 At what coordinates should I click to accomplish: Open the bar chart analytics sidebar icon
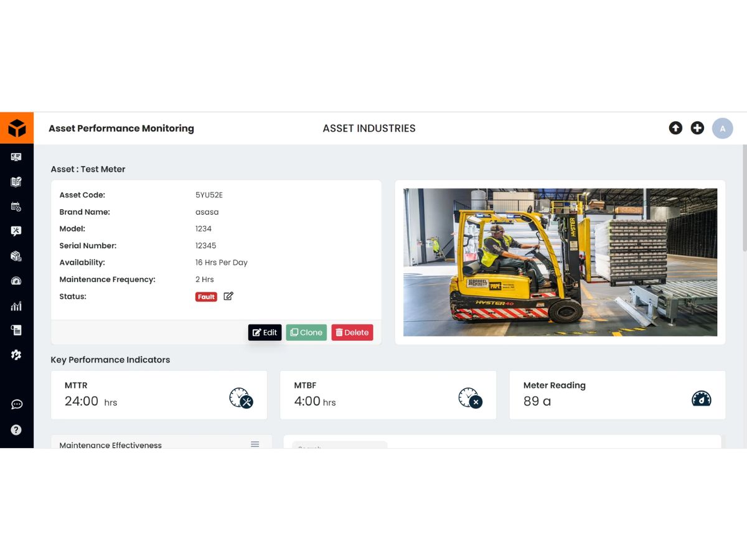point(16,306)
